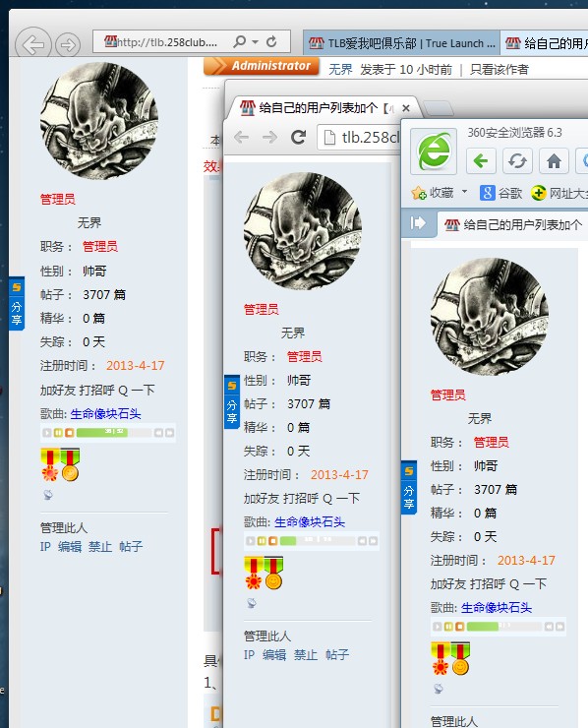588x728 pixels.
Task: Open the 网址大全 bookmark
Action: coord(559,193)
